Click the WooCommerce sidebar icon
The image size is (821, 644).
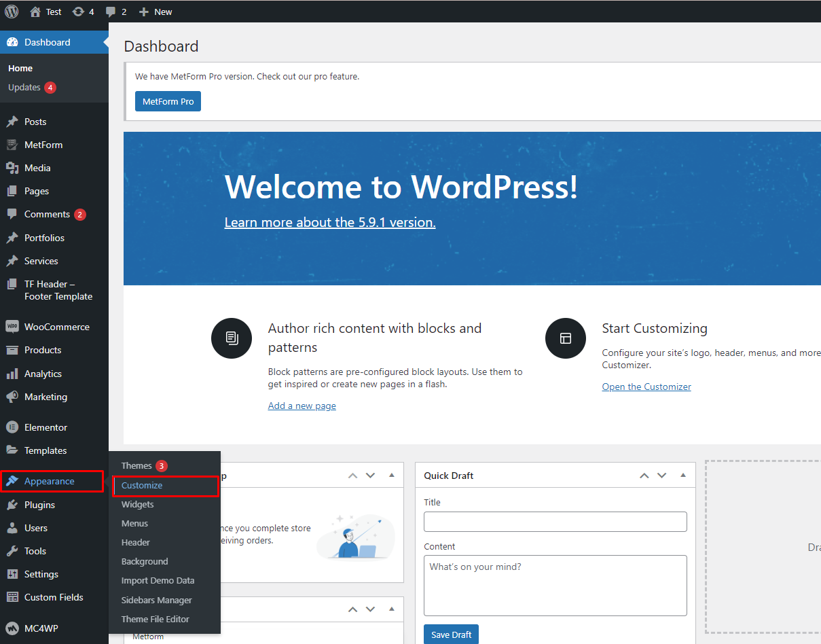(12, 327)
